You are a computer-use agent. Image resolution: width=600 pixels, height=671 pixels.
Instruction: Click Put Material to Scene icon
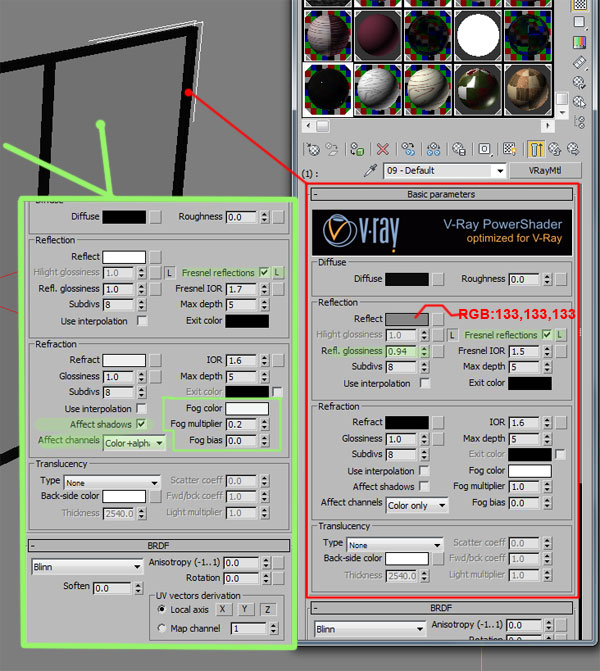[332, 149]
